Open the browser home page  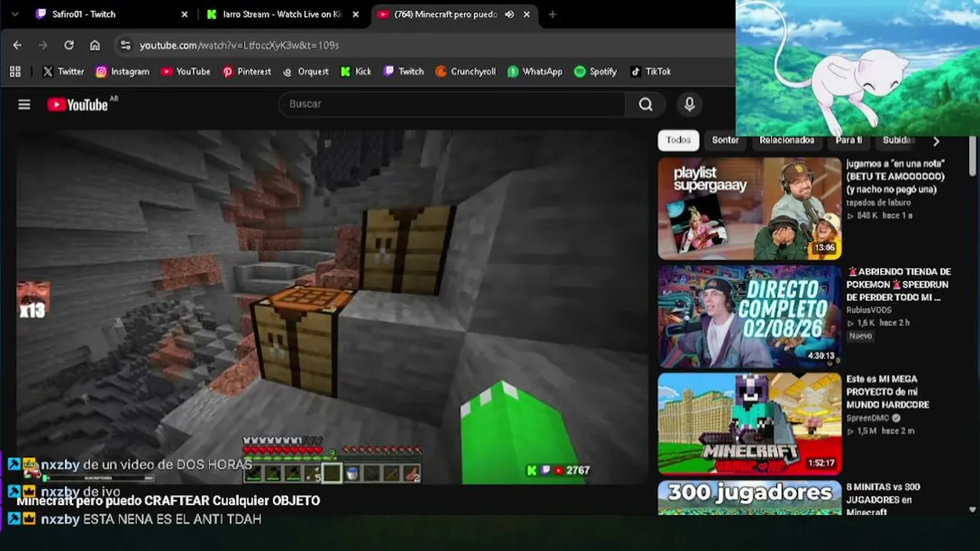(x=95, y=45)
